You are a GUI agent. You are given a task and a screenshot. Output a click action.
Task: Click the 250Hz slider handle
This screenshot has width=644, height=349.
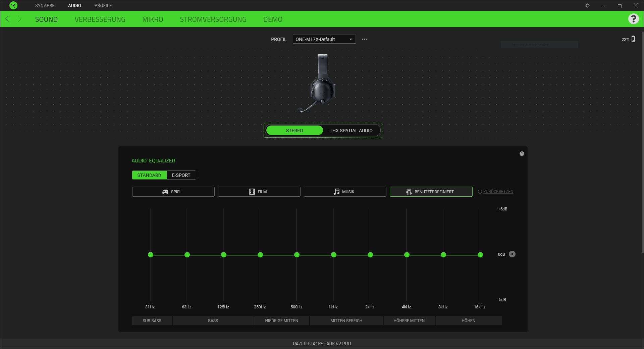click(260, 255)
